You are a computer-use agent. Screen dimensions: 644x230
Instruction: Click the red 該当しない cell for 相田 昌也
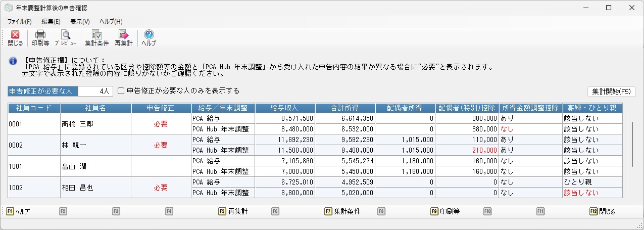pos(592,193)
